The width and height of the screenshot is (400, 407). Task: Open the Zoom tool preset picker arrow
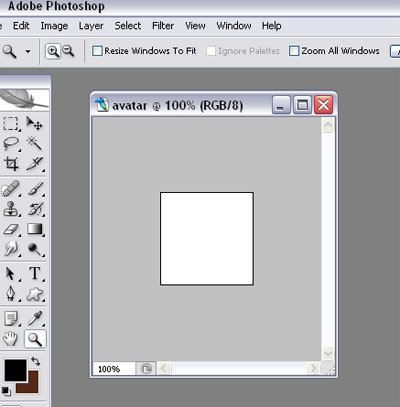coord(28,51)
